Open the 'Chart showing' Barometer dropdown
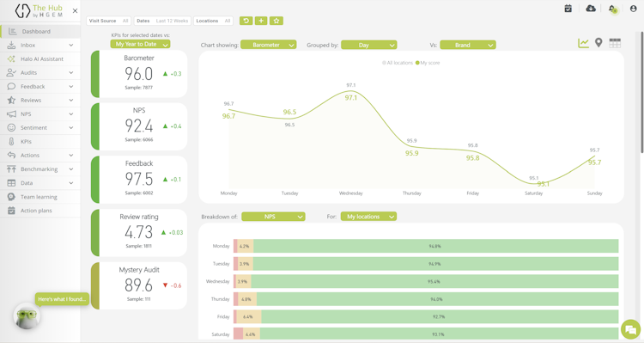The image size is (644, 343). point(268,45)
